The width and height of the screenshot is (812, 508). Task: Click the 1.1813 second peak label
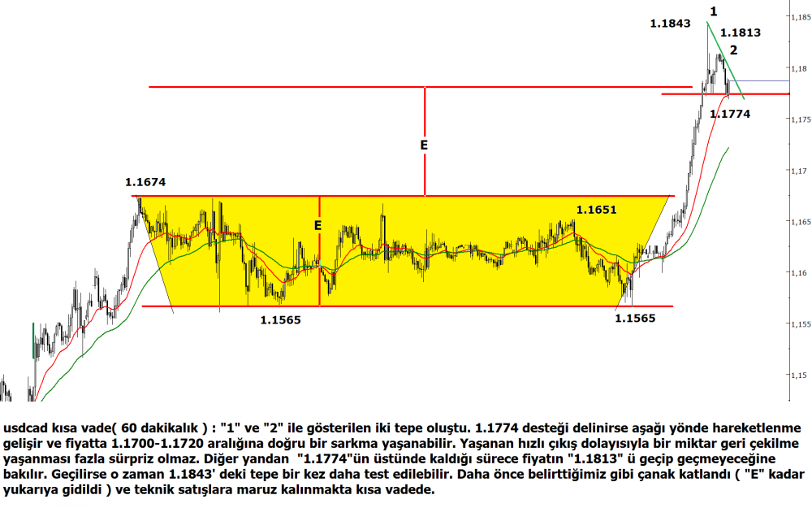[741, 33]
